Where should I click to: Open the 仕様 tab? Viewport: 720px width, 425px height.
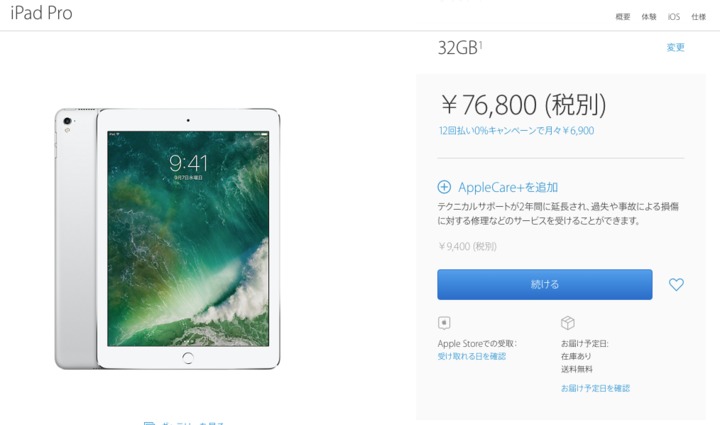(x=698, y=17)
